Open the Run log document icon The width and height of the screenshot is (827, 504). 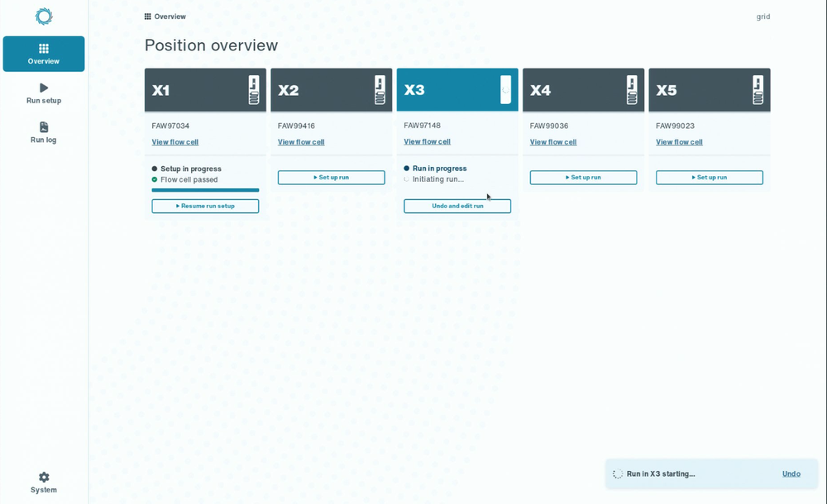coord(44,127)
